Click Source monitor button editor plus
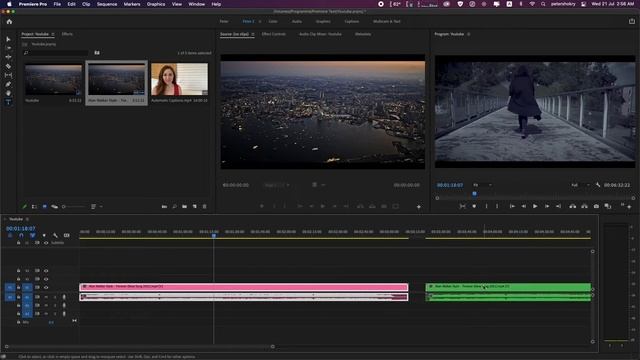 click(418, 207)
